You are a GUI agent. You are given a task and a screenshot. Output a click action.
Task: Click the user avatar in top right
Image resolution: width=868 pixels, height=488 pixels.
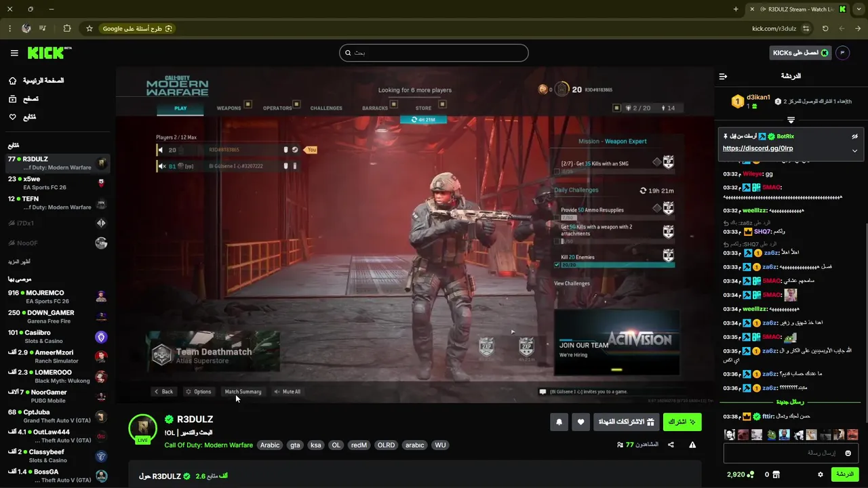(842, 53)
